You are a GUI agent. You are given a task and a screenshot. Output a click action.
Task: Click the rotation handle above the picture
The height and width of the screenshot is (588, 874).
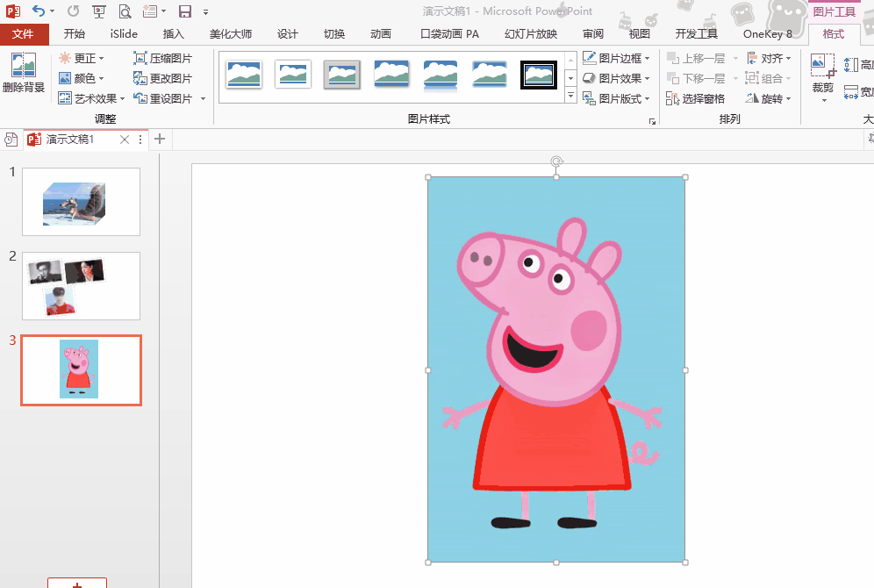point(556,161)
